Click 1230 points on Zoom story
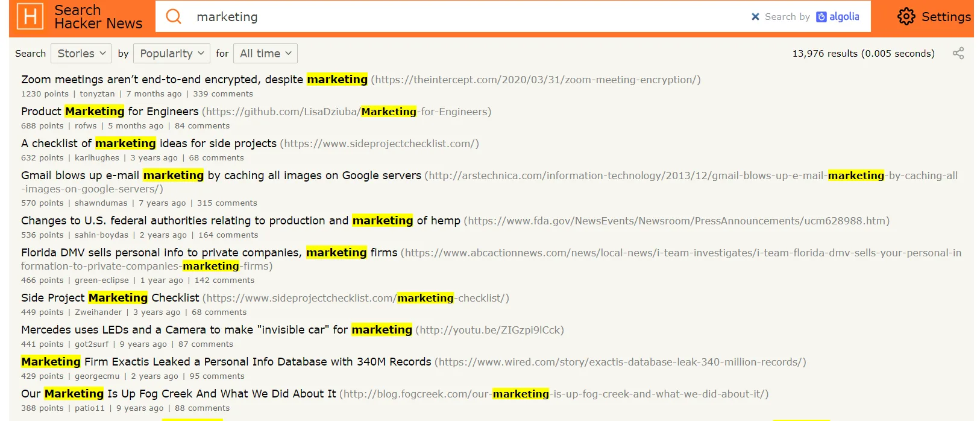Viewport: 980px width, 421px height. (45, 94)
